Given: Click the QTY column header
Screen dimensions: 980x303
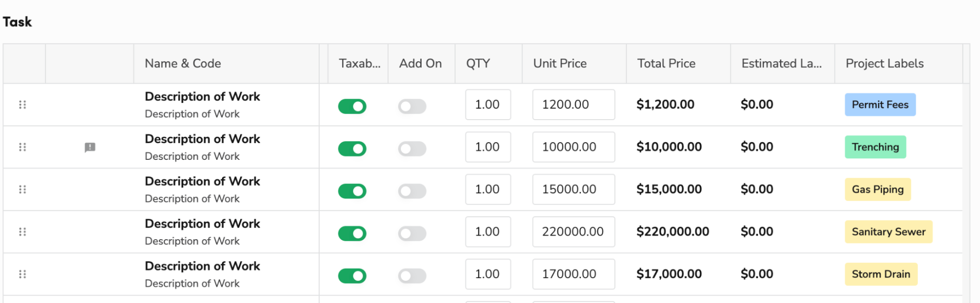Looking at the screenshot, I should click(x=489, y=64).
